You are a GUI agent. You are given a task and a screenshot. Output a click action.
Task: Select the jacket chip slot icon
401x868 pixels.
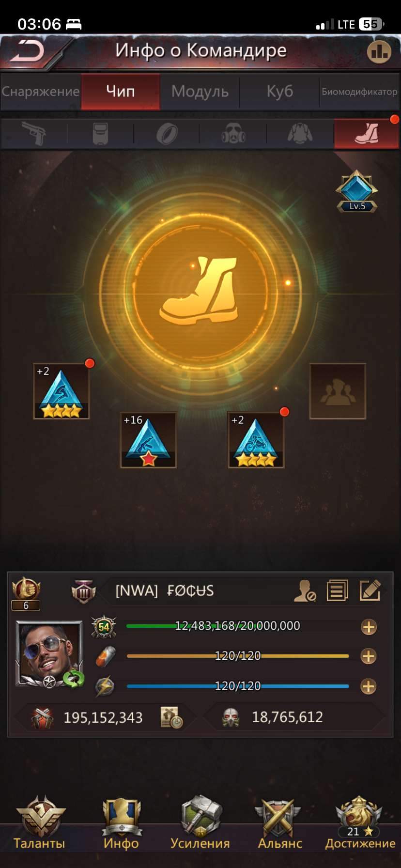(300, 134)
